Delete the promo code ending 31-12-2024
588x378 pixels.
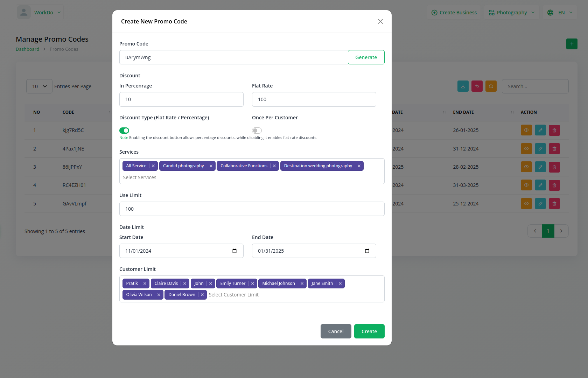point(554,149)
